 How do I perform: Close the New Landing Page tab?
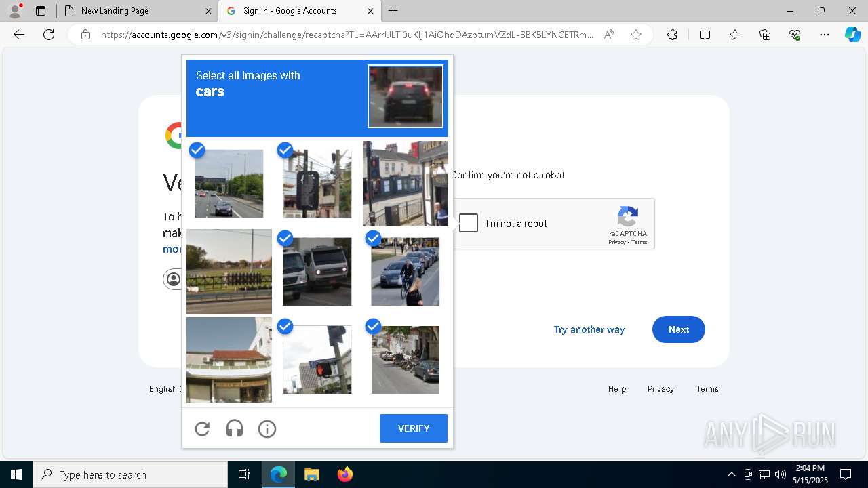coord(208,11)
